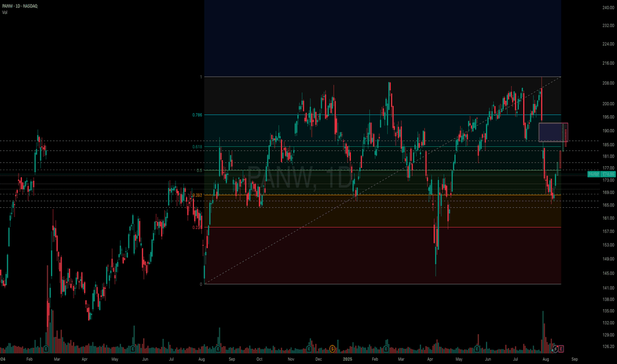Viewport: 617px width, 364px height.
Task: Open the earnings marker between Aug and Sep 2024
Action: (218, 349)
